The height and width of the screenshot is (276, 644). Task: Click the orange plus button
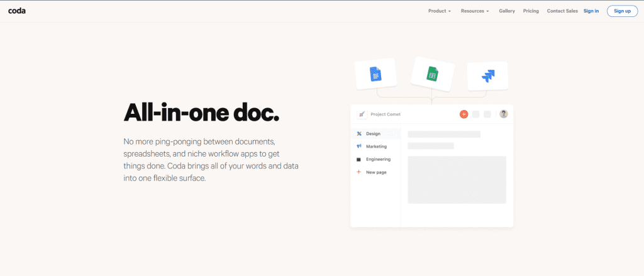point(464,114)
